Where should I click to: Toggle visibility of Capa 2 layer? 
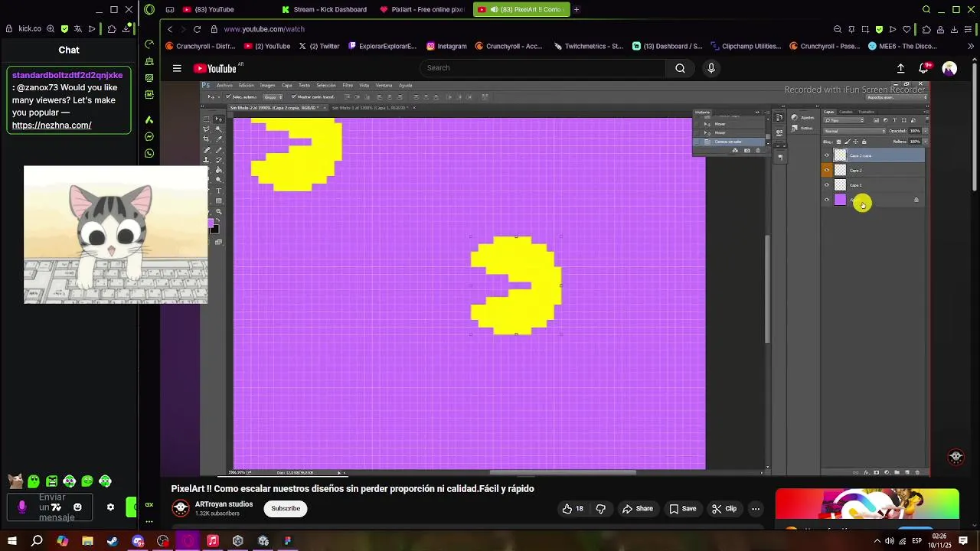[826, 170]
